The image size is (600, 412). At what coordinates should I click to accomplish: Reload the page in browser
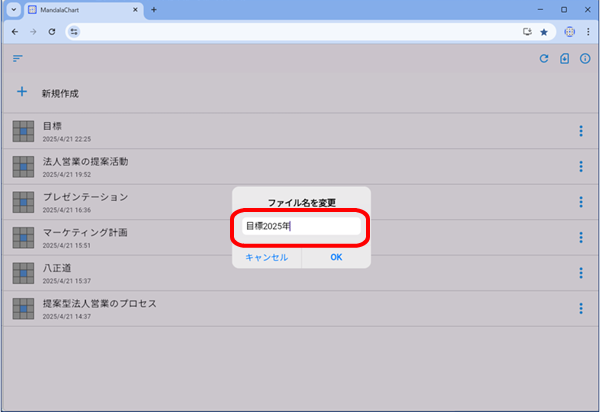(x=52, y=32)
